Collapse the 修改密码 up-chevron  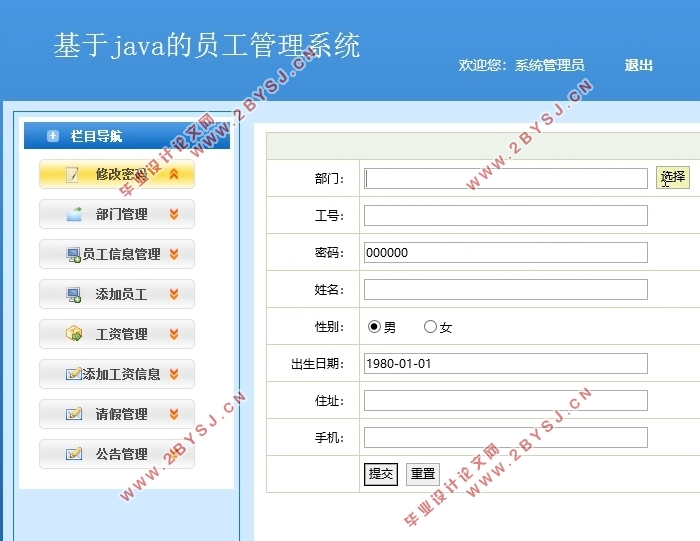pos(174,175)
